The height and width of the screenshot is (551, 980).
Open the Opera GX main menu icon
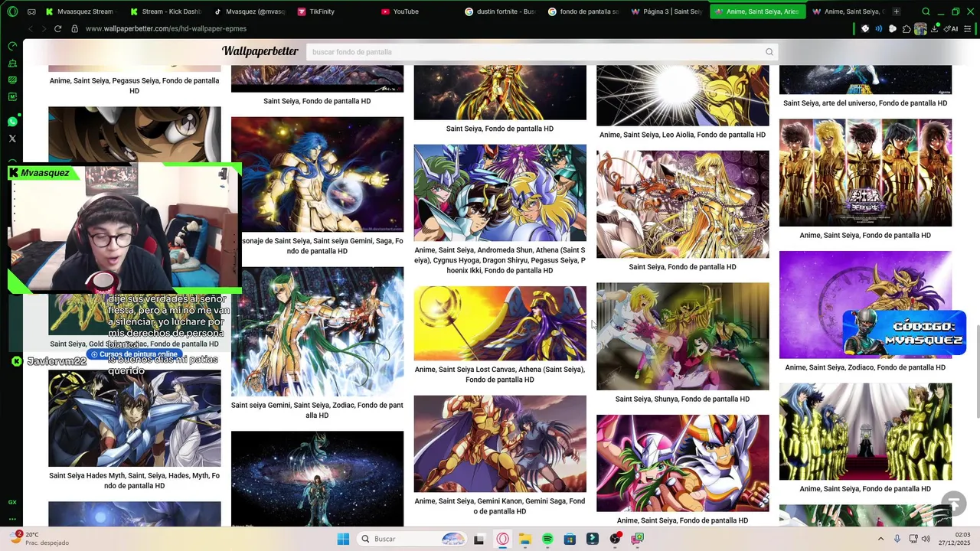(12, 11)
